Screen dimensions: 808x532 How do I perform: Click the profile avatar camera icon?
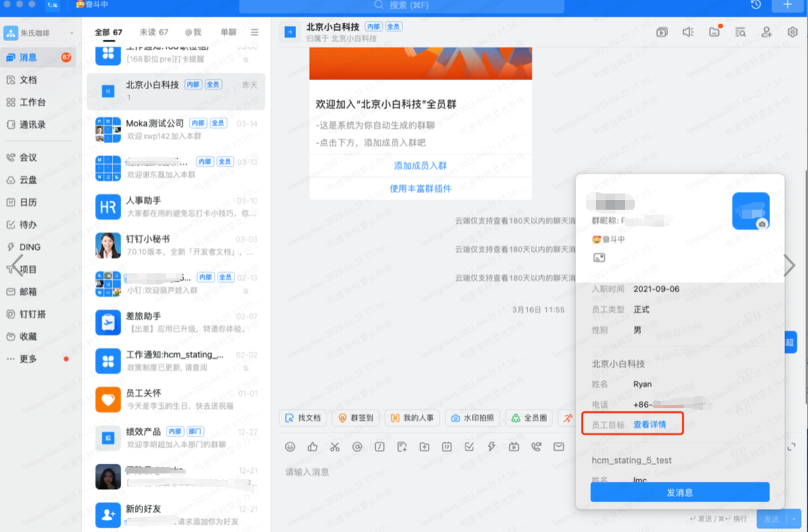tap(762, 224)
